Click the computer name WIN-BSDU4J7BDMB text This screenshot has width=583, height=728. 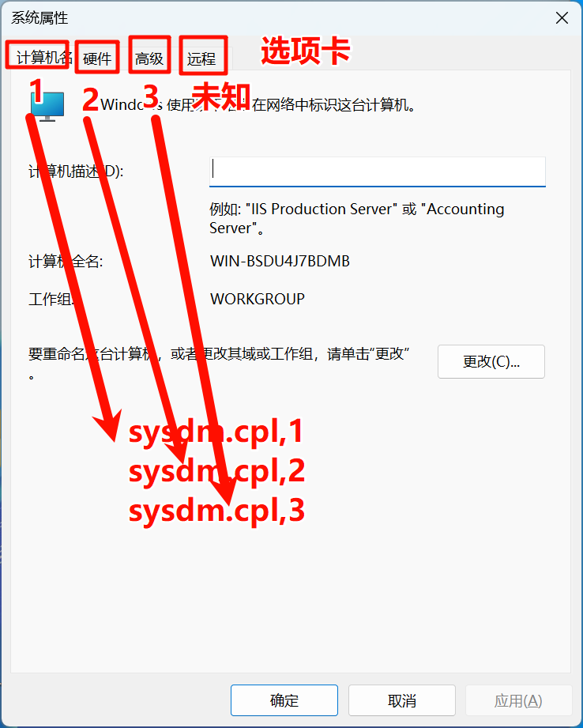[280, 261]
